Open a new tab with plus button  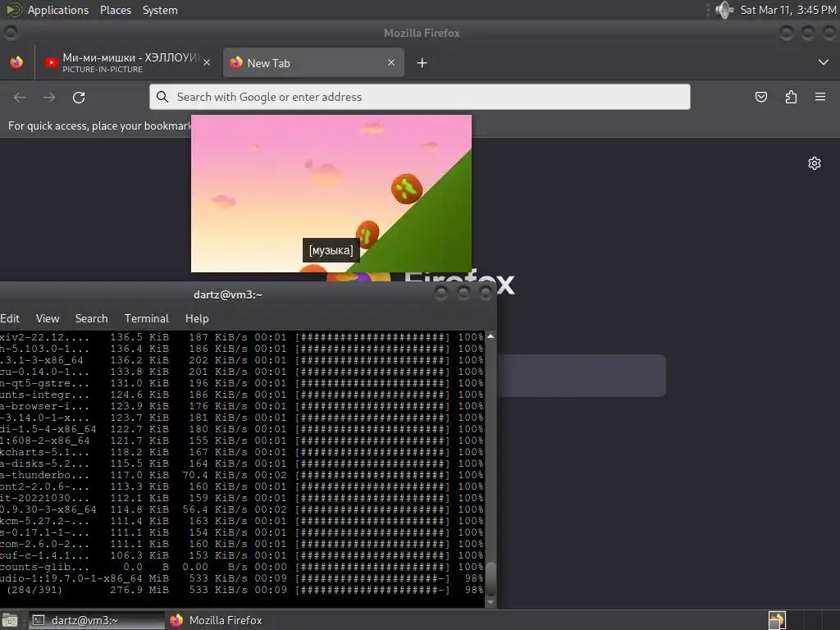point(422,63)
